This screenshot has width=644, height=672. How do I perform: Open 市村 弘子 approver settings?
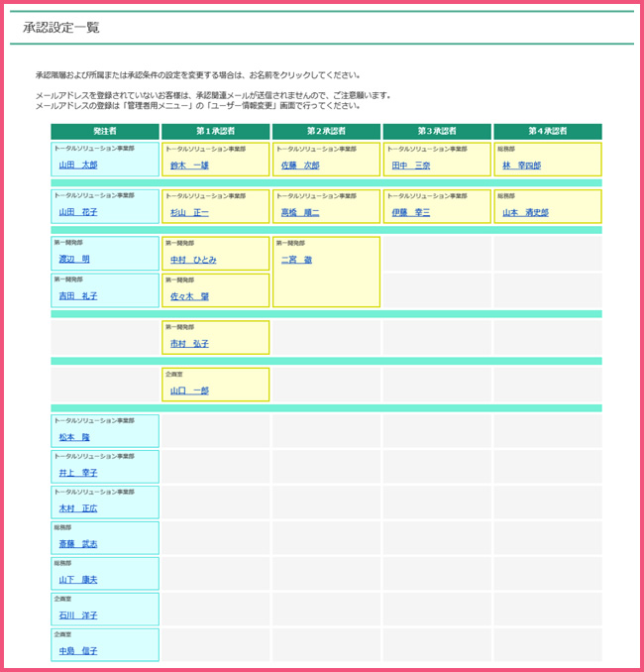(x=189, y=344)
